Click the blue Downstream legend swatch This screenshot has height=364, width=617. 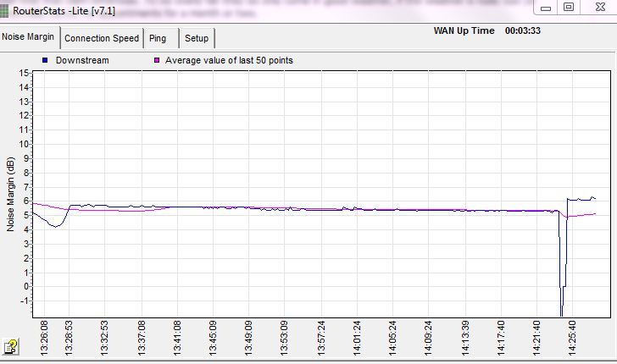point(45,60)
